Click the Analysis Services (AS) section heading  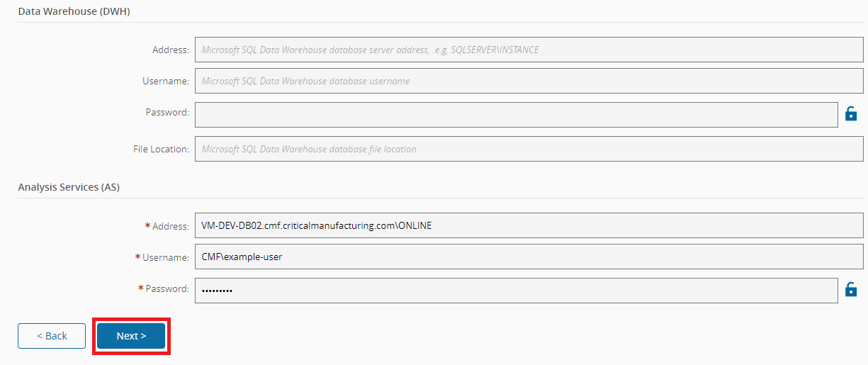click(x=69, y=187)
